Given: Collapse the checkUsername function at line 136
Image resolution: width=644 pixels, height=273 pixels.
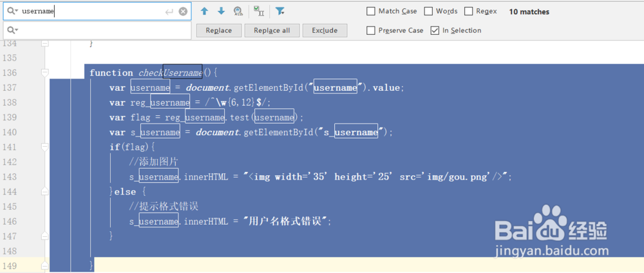Looking at the screenshot, I should tap(45, 73).
